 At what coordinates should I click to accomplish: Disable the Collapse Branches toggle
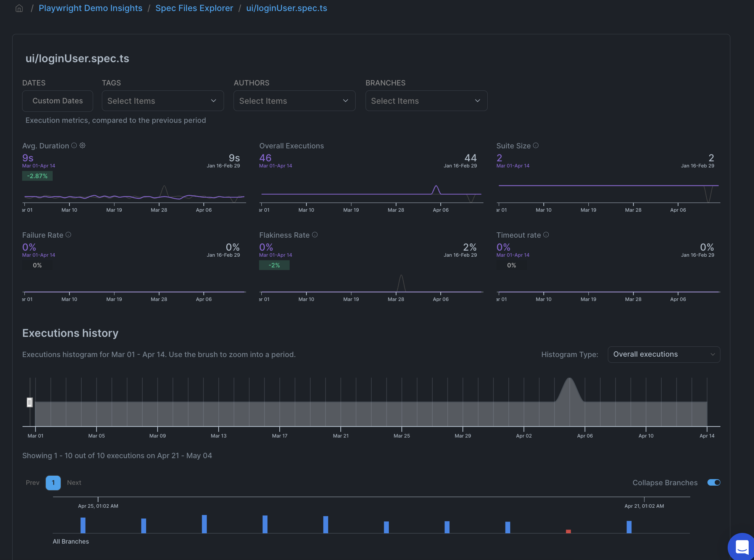pos(714,482)
